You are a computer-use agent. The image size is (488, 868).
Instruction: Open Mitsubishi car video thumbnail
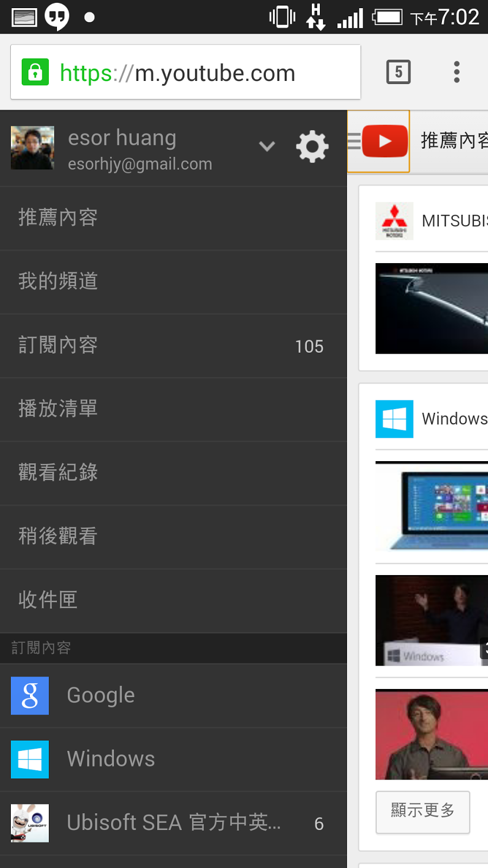point(432,309)
